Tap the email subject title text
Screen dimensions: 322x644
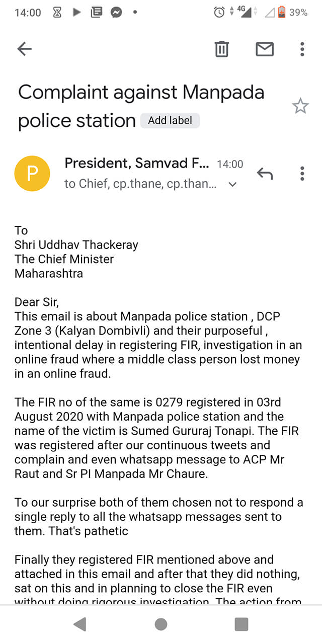pyautogui.click(x=141, y=106)
